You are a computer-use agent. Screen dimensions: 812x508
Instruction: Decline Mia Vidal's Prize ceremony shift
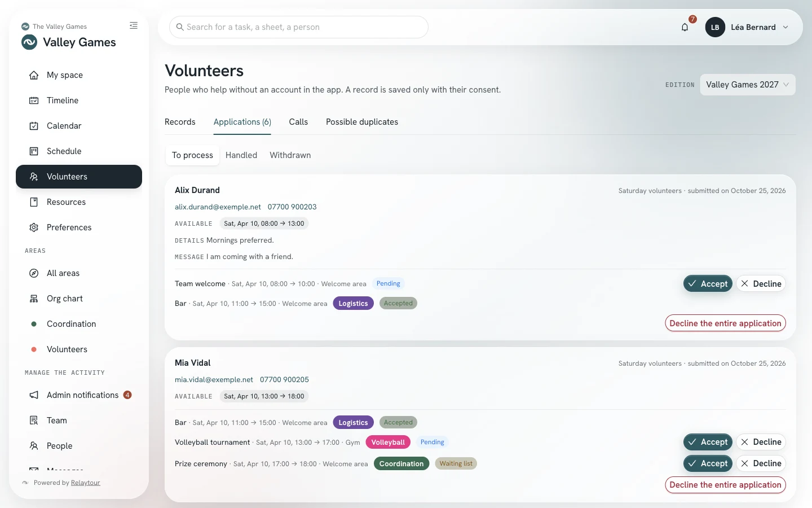(x=761, y=463)
